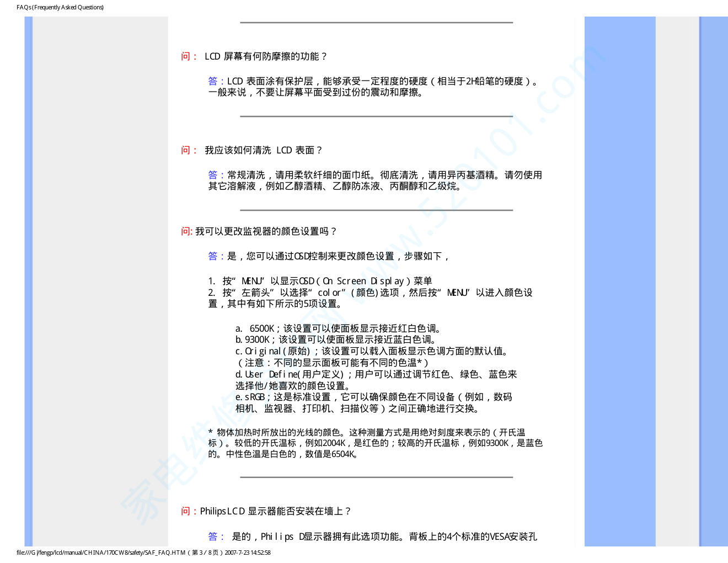Click the footnote line '的。中性色温是白色的，数值是6504K。'
The image size is (728, 563).
point(283,454)
